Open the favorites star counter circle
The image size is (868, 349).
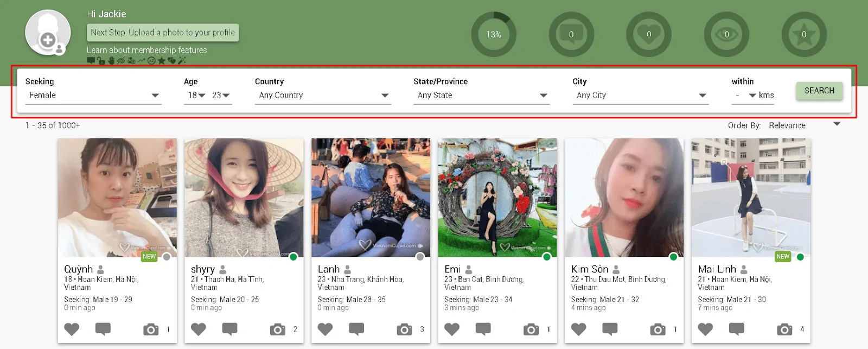(804, 34)
